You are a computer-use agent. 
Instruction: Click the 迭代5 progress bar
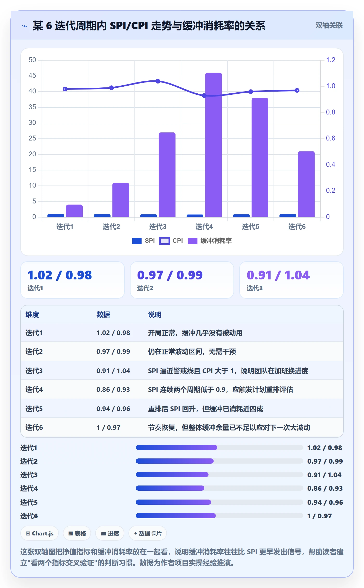(x=219, y=502)
